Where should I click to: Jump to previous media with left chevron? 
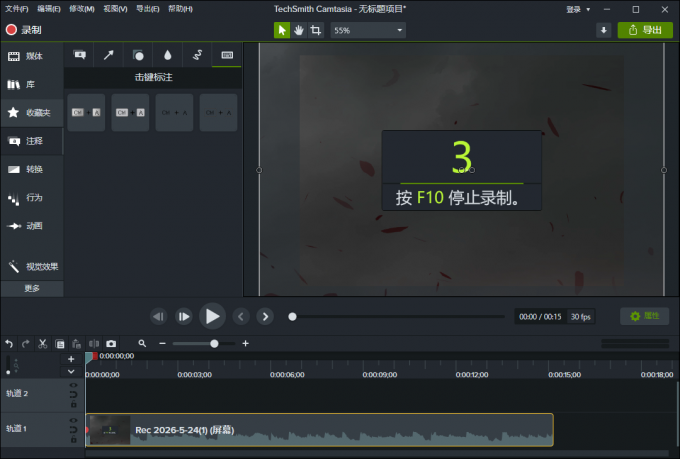[x=241, y=317]
